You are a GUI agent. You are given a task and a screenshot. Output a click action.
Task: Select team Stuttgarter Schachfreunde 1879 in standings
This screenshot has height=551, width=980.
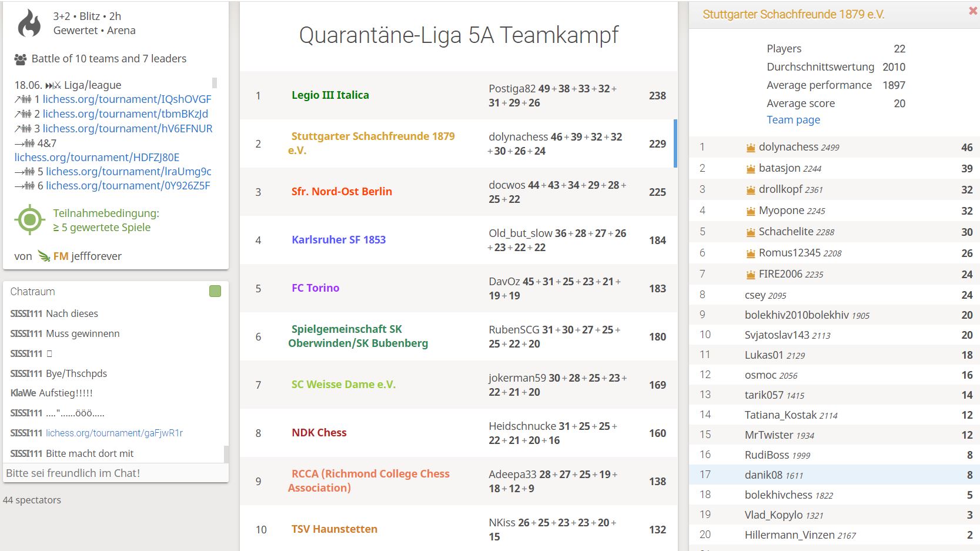(x=372, y=143)
